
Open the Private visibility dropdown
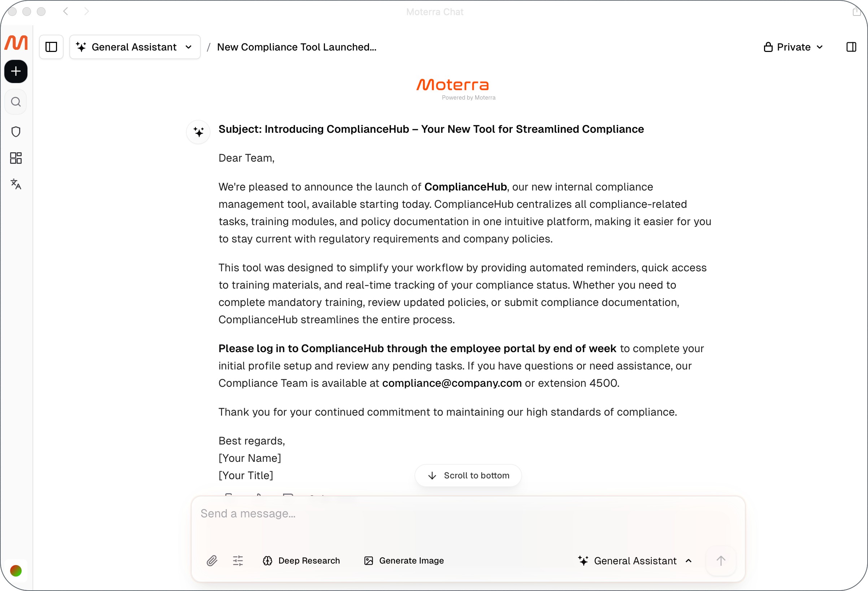tap(793, 47)
